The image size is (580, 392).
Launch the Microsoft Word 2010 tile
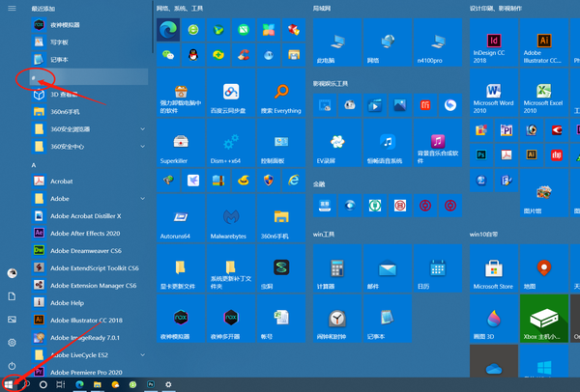pos(491,92)
